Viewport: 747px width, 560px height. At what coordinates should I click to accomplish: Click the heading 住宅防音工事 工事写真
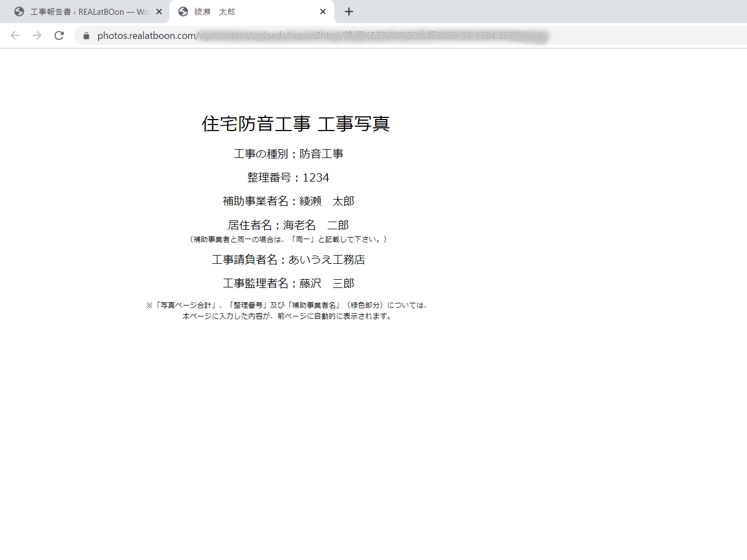tap(296, 124)
